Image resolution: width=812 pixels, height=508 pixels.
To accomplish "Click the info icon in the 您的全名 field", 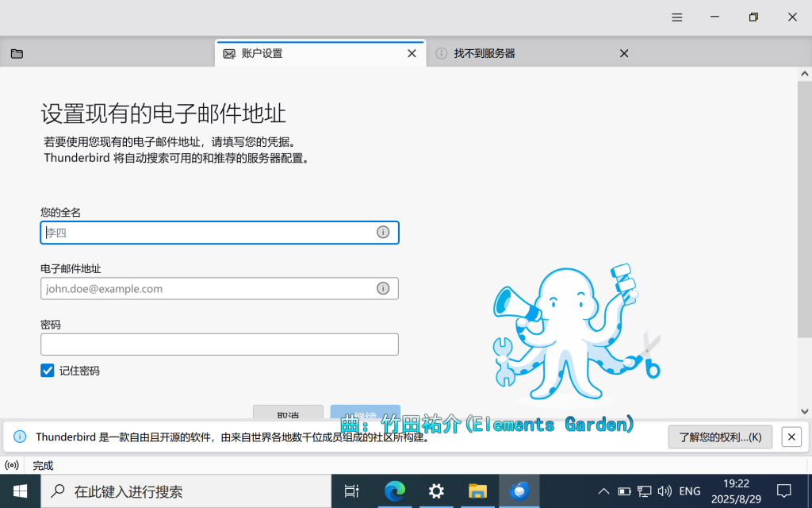I will click(383, 233).
